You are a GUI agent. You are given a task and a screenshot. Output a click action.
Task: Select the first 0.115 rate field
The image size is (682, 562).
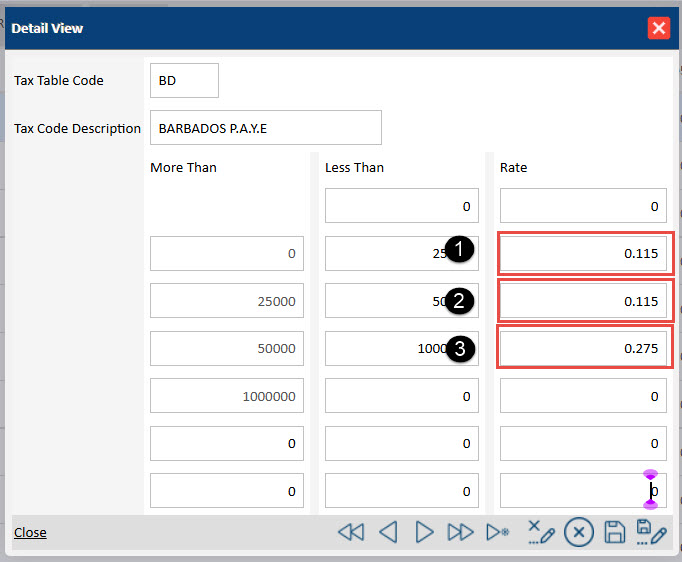(x=583, y=254)
